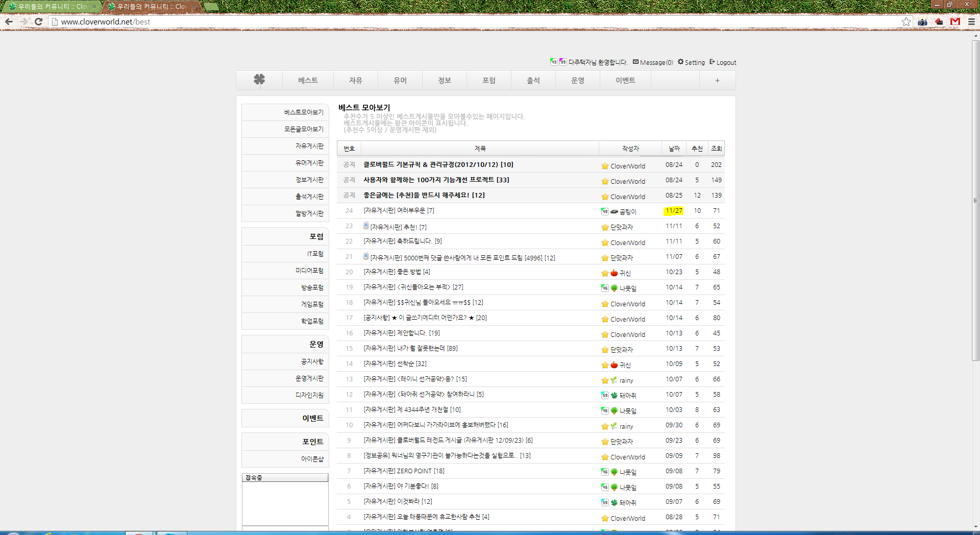Click the Message envelope icon

635,62
